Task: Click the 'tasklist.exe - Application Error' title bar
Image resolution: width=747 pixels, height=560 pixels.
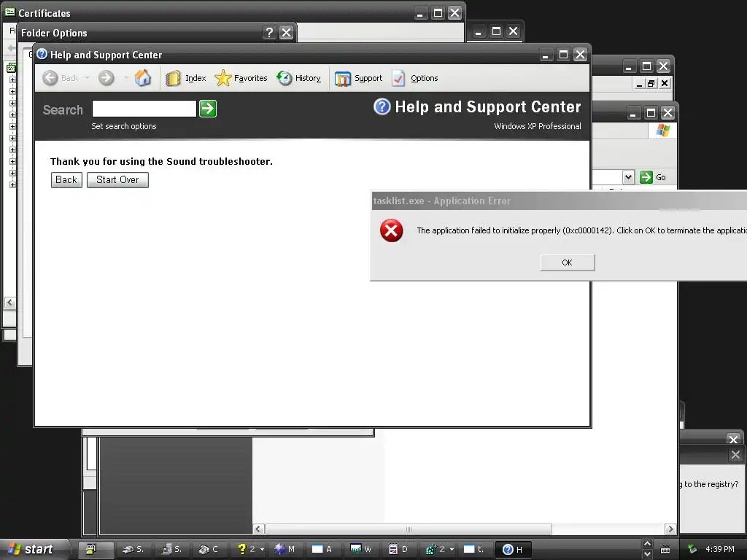Action: 558,201
